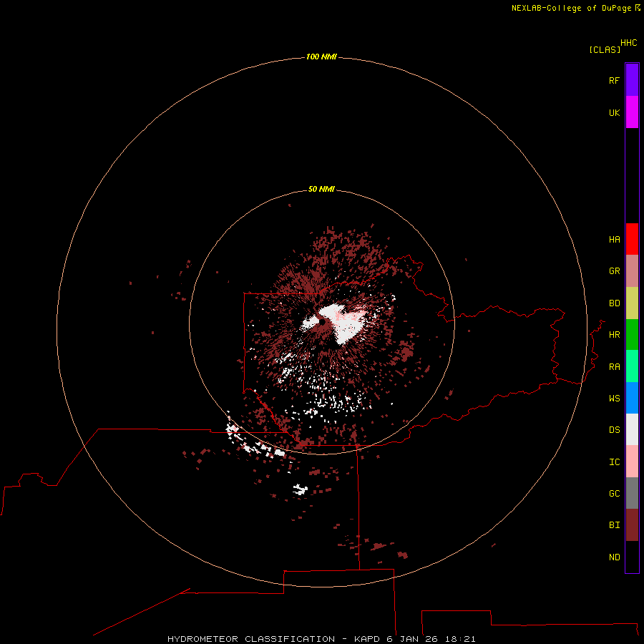
Task: Click the RF purple legend swatch
Action: 632,80
